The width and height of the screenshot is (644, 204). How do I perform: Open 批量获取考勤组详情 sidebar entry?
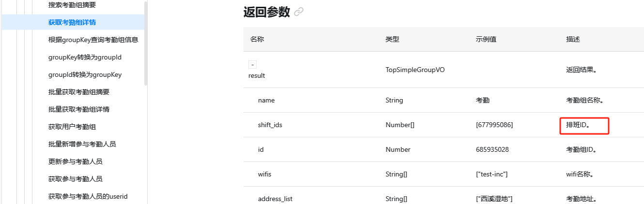(x=78, y=109)
